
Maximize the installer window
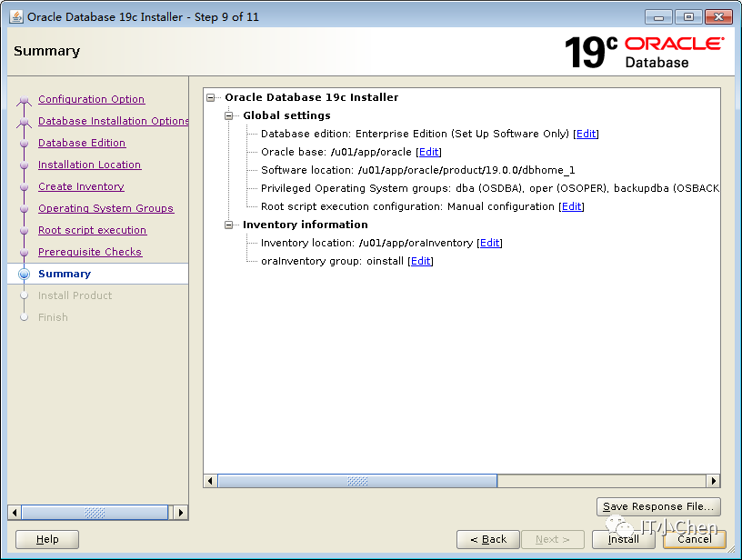pyautogui.click(x=688, y=17)
